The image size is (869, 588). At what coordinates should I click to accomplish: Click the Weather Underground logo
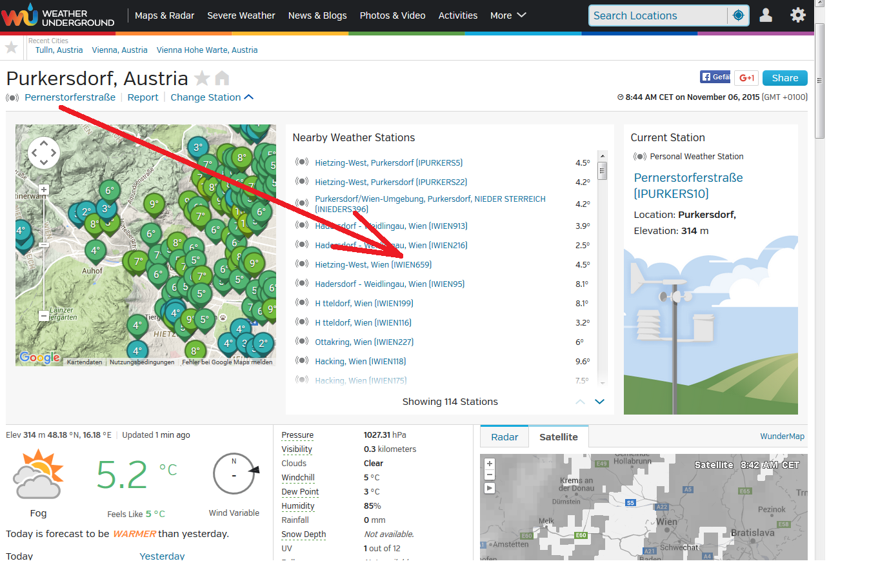click(x=58, y=15)
